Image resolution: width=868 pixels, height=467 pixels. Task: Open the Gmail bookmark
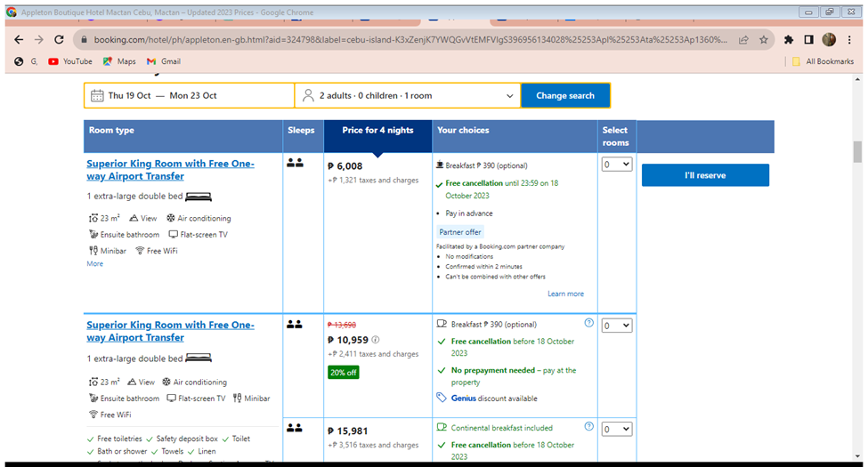[164, 61]
